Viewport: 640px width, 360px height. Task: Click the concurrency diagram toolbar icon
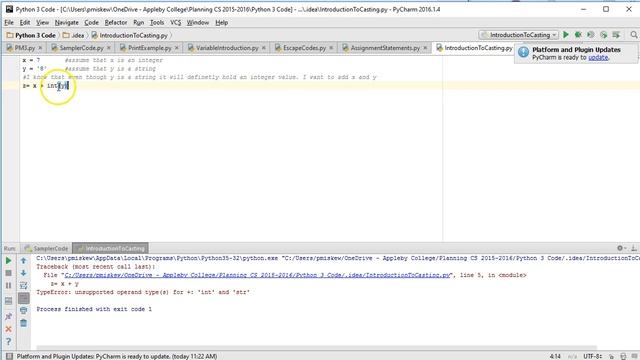point(616,35)
